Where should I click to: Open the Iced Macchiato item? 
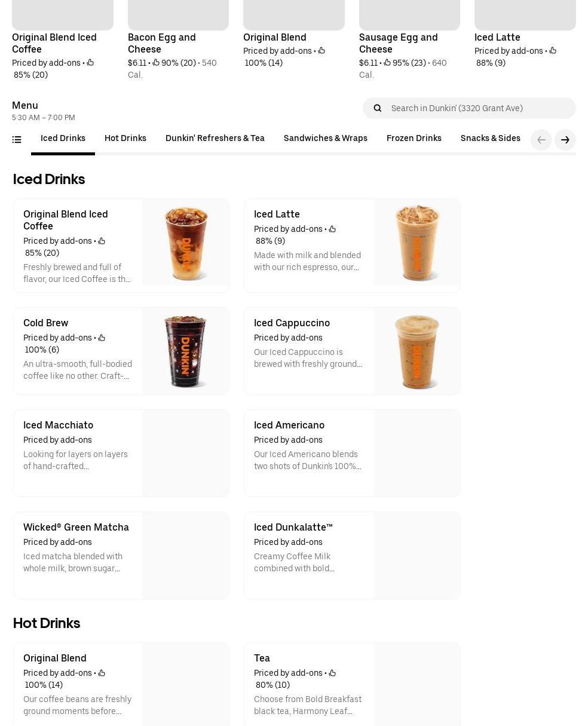click(121, 454)
